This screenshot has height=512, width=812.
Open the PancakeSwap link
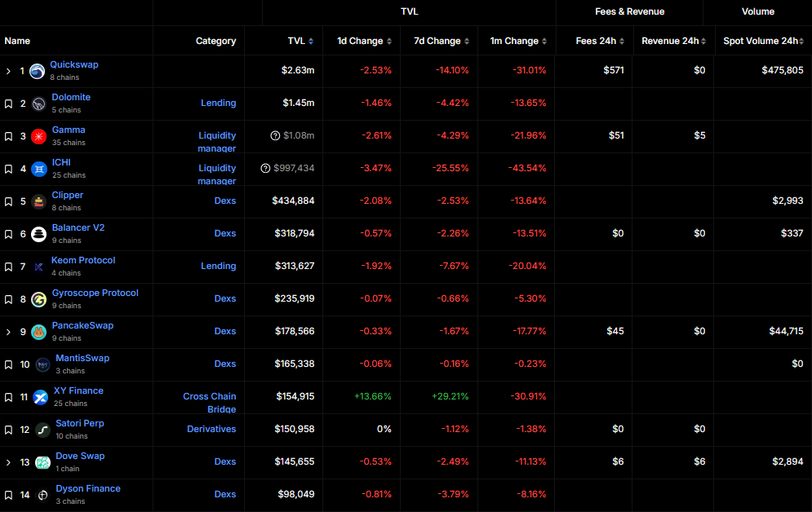pyautogui.click(x=82, y=325)
